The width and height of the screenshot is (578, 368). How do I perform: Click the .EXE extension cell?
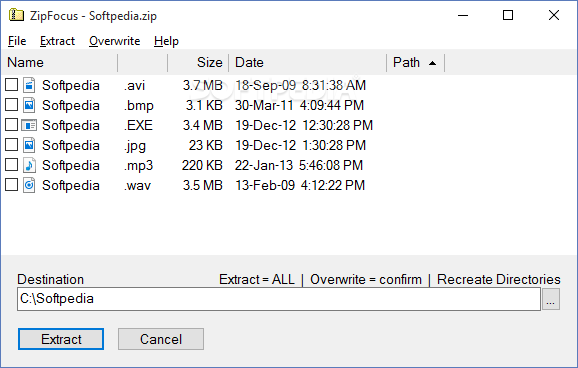(x=138, y=125)
